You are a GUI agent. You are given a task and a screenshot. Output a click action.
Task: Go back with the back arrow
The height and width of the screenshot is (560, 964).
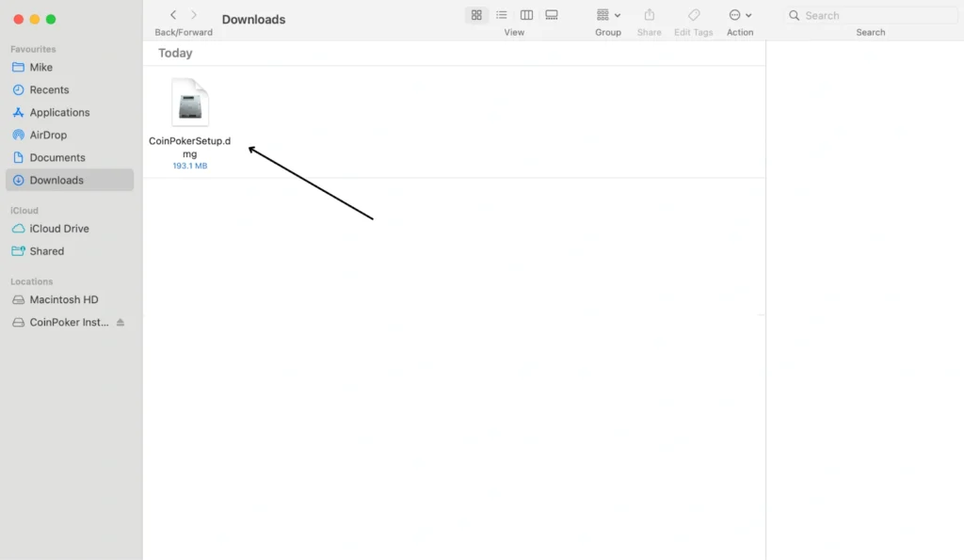pyautogui.click(x=173, y=15)
